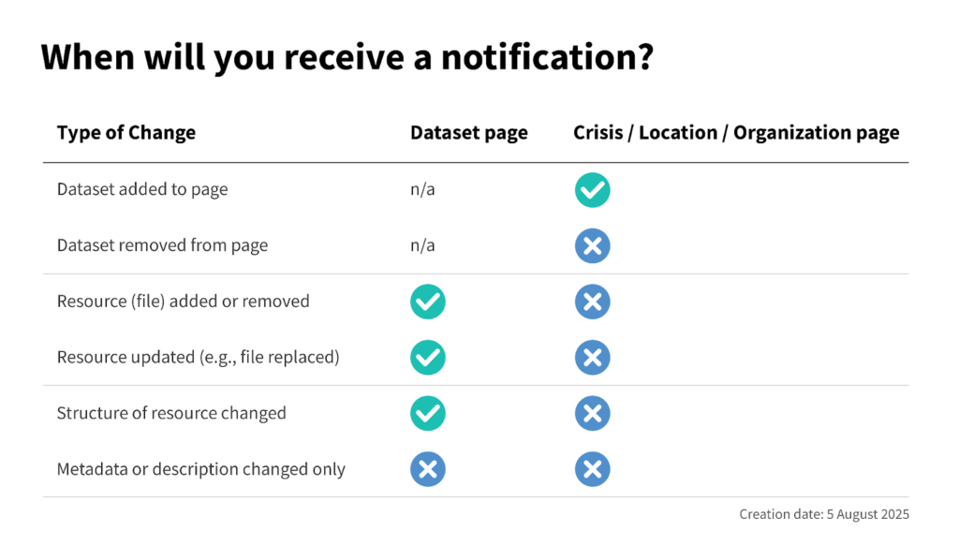Image resolution: width=959 pixels, height=560 pixels.
Task: Click the 'Dataset added to page' row label
Action: (142, 190)
